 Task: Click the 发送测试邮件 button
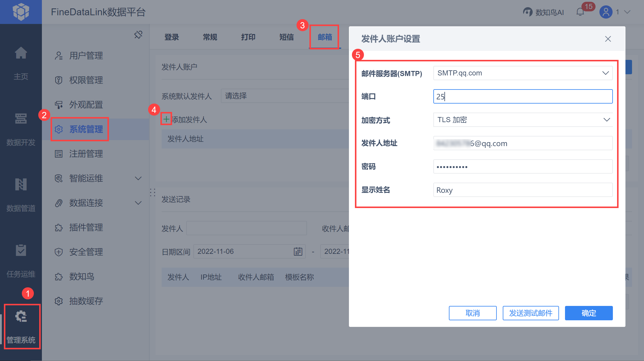coord(531,313)
